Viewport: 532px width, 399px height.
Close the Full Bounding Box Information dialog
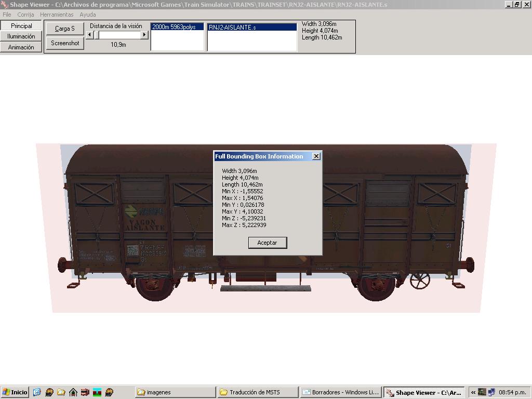[x=316, y=156]
